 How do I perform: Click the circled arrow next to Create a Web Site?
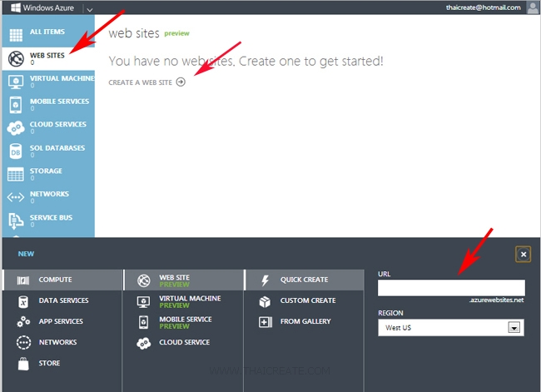[x=181, y=82]
